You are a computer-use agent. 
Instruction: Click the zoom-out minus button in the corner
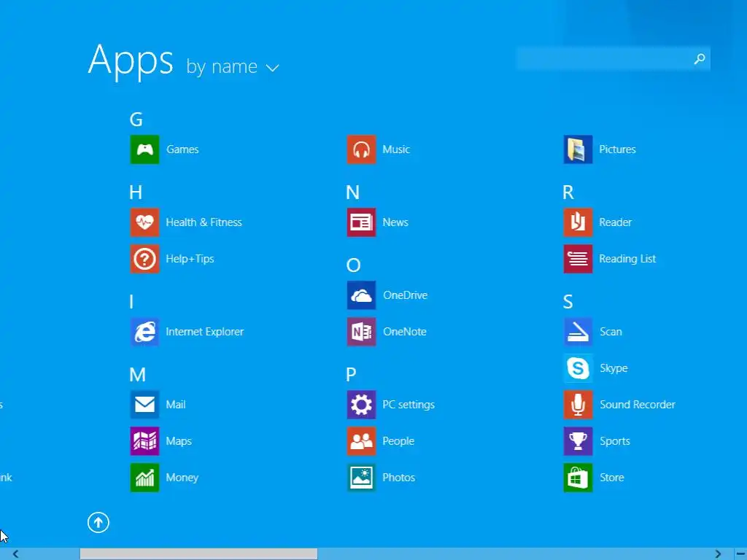coord(740,554)
